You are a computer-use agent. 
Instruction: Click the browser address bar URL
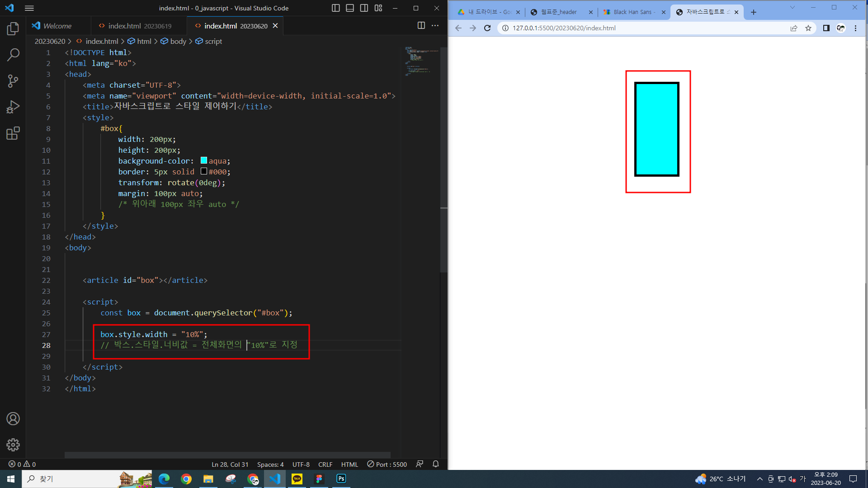[x=564, y=28]
